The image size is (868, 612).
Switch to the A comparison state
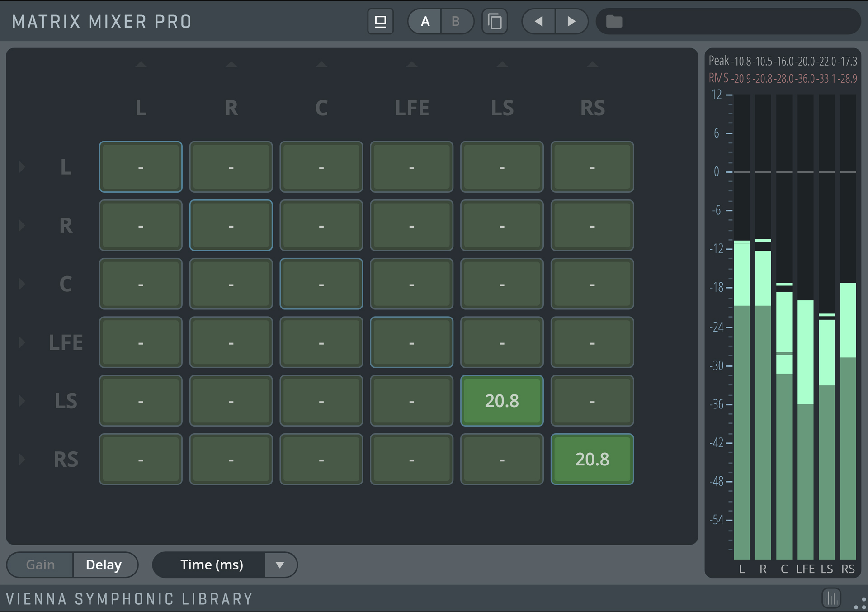(x=425, y=21)
